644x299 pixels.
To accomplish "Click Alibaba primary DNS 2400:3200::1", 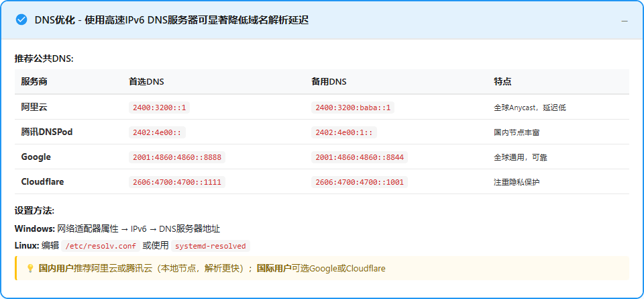I will click(160, 108).
